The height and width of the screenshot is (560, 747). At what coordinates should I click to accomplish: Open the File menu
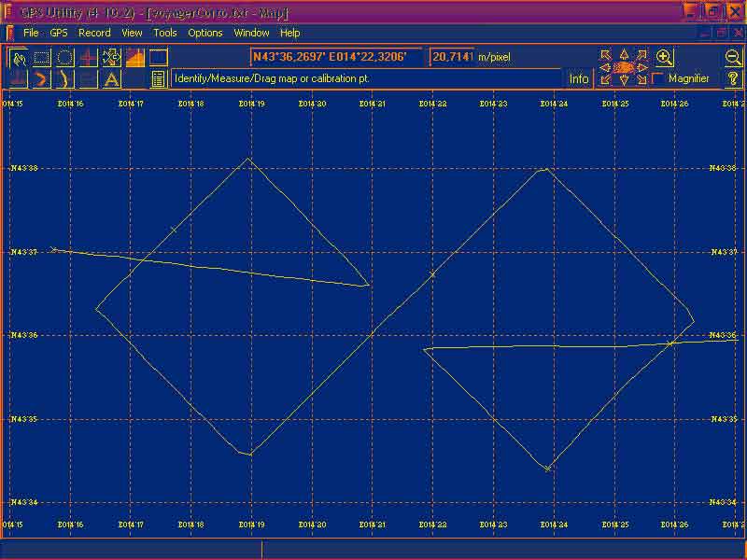[x=31, y=33]
